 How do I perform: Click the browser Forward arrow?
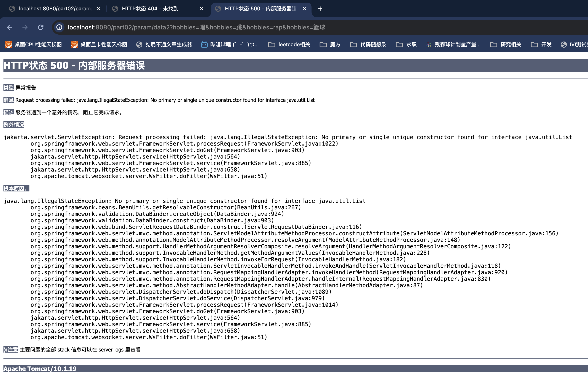coord(25,27)
